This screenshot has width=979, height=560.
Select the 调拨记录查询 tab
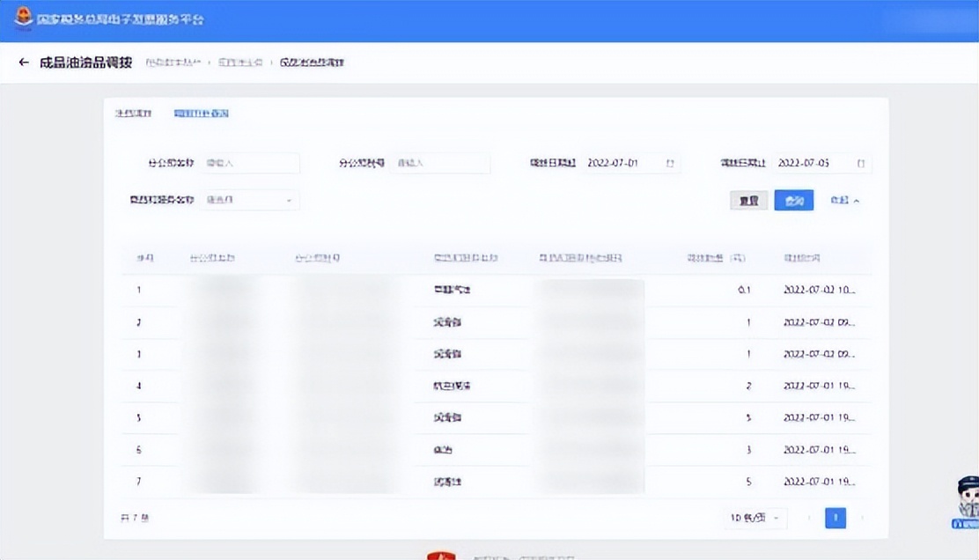(201, 114)
